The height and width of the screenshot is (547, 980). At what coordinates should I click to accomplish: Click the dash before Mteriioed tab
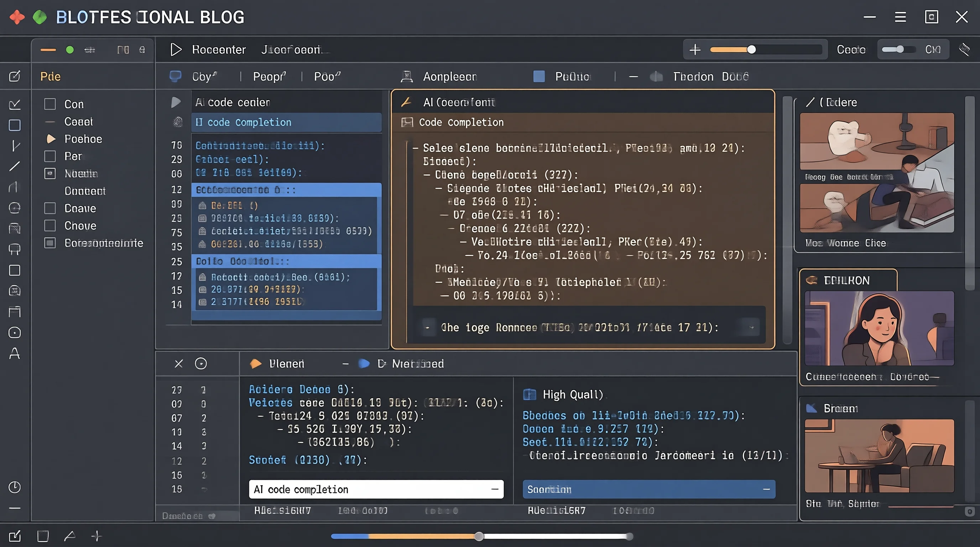[345, 364]
